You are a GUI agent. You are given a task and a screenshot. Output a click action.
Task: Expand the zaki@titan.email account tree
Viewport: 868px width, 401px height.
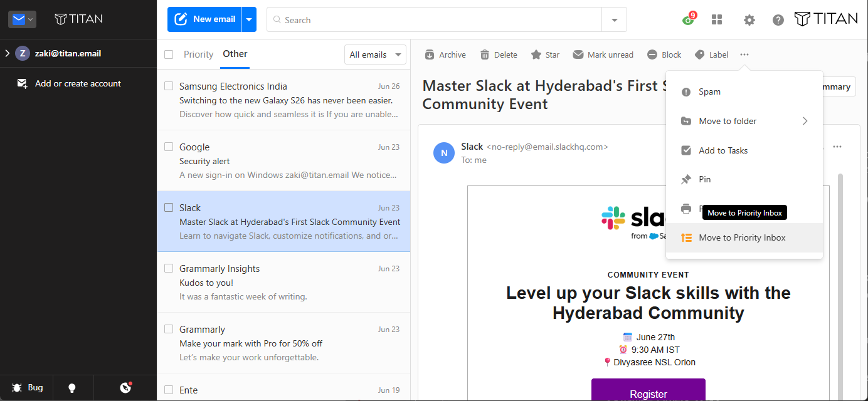click(x=8, y=53)
